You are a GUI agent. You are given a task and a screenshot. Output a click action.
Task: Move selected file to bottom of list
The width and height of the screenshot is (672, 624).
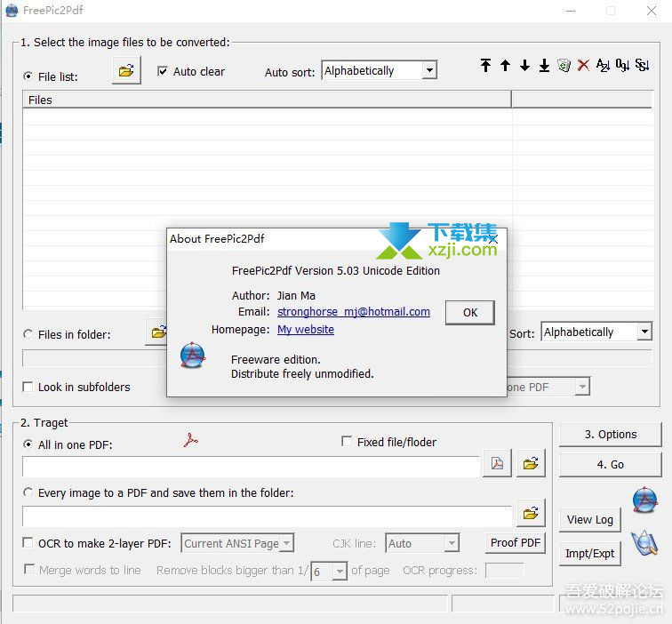click(x=544, y=65)
